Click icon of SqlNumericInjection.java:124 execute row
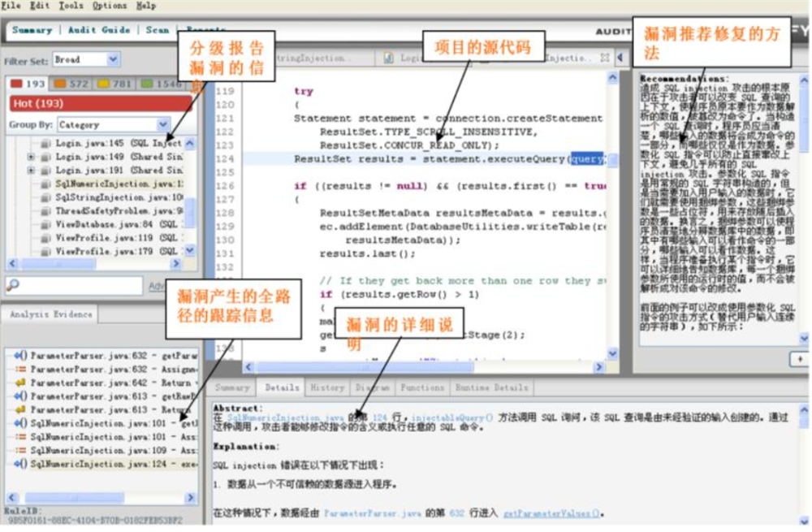This screenshot has height=532, width=812. (x=21, y=464)
